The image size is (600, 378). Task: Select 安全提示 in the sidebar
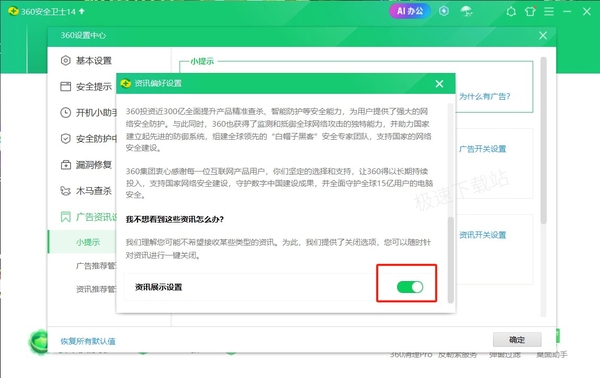click(x=94, y=86)
